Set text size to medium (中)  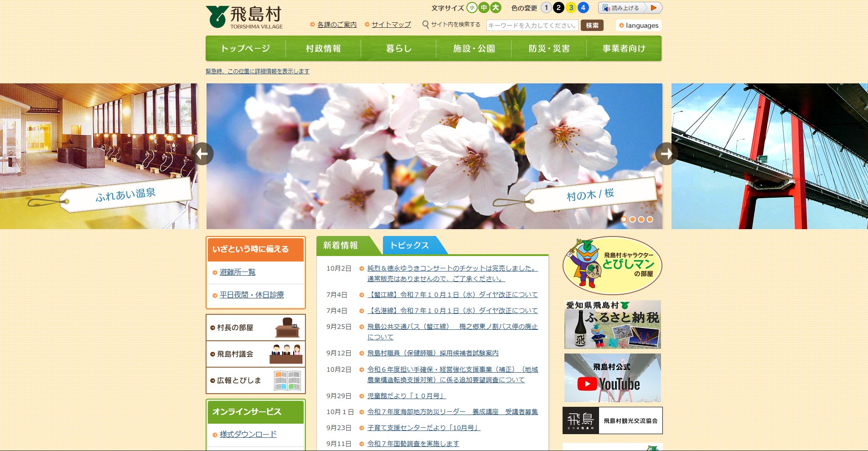(x=484, y=8)
